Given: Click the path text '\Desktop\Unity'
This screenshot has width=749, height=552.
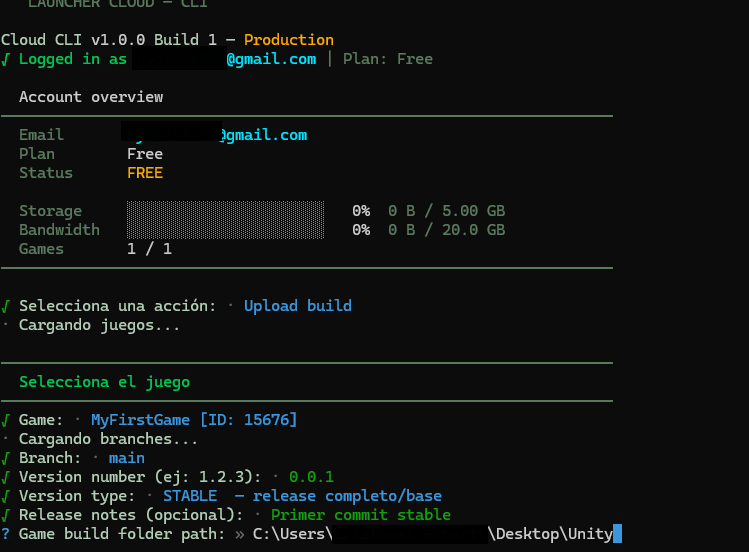Looking at the screenshot, I should tap(550, 534).
